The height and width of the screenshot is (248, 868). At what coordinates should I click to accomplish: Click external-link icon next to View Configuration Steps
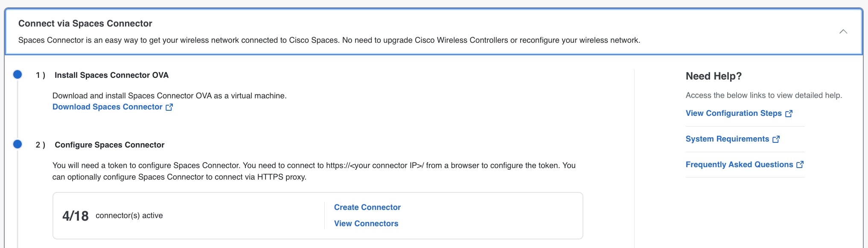[789, 114]
